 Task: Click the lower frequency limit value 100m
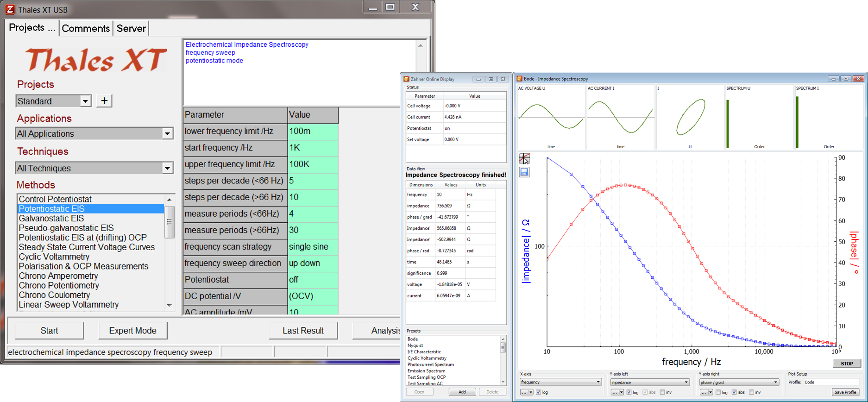coord(313,131)
